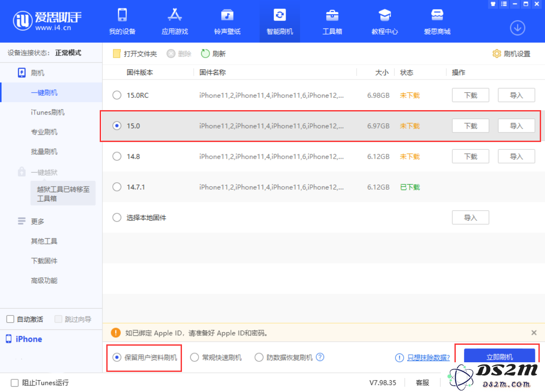Click the help icon beside 防数据恢复刷机

click(320, 357)
